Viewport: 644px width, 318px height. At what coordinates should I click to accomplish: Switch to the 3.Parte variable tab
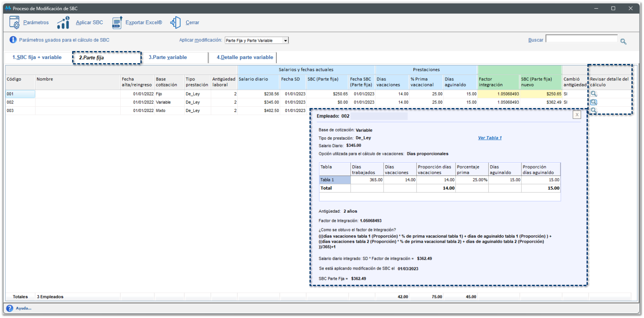[167, 57]
